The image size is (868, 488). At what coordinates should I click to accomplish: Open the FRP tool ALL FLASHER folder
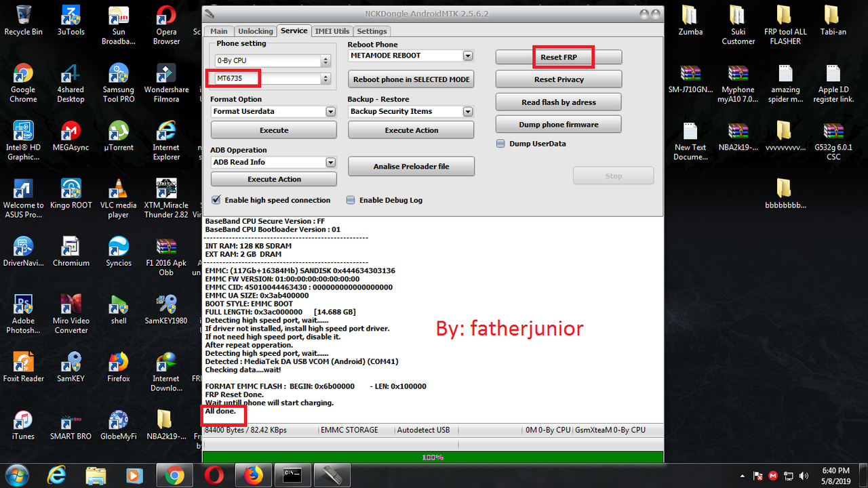coord(785,25)
